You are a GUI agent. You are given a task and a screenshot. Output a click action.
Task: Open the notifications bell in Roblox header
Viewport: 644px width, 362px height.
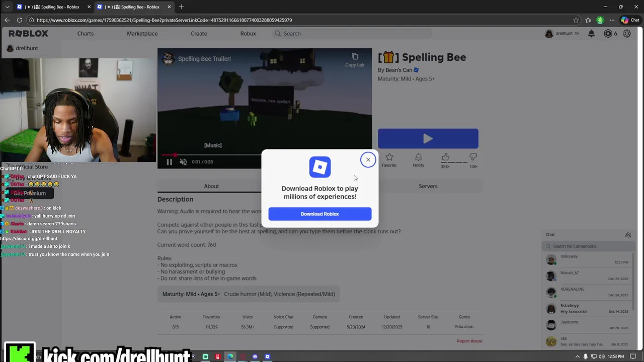[592, 34]
